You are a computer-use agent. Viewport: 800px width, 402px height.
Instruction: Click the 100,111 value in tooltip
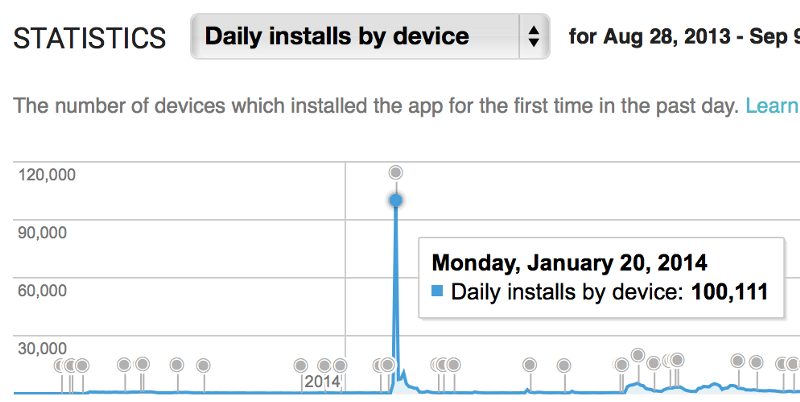coord(730,292)
